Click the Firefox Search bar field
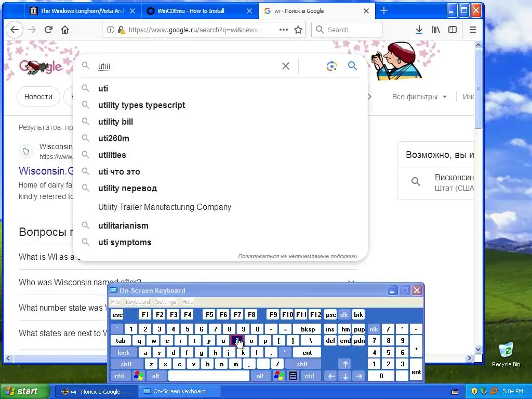 click(x=347, y=30)
